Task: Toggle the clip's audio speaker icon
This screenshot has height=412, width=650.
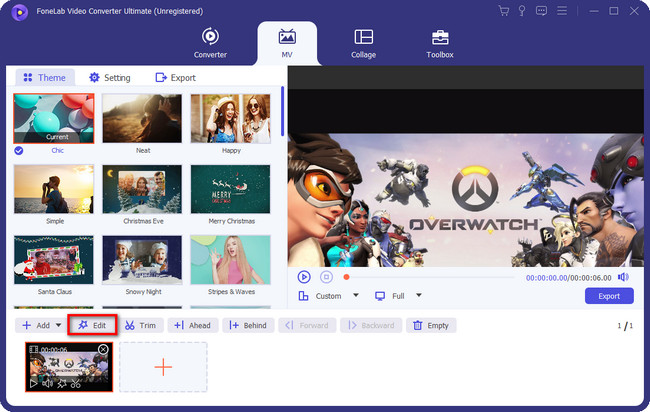Action: coord(47,383)
